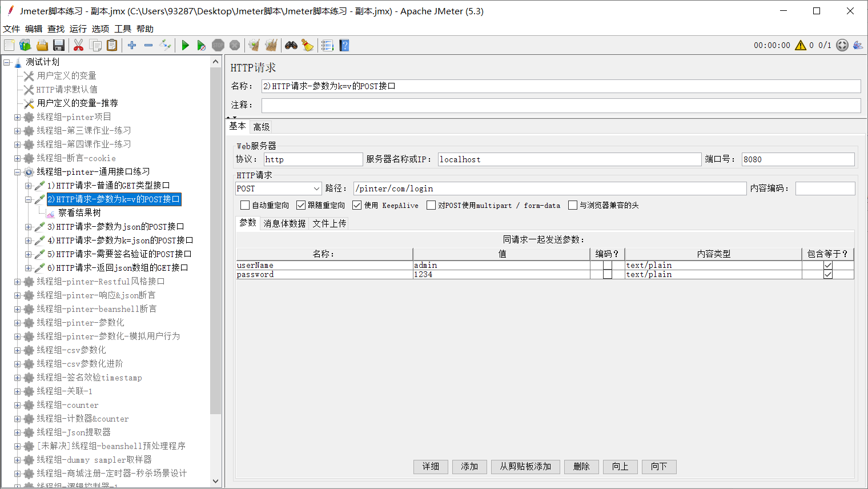
Task: Click the 添加 button
Action: (469, 467)
